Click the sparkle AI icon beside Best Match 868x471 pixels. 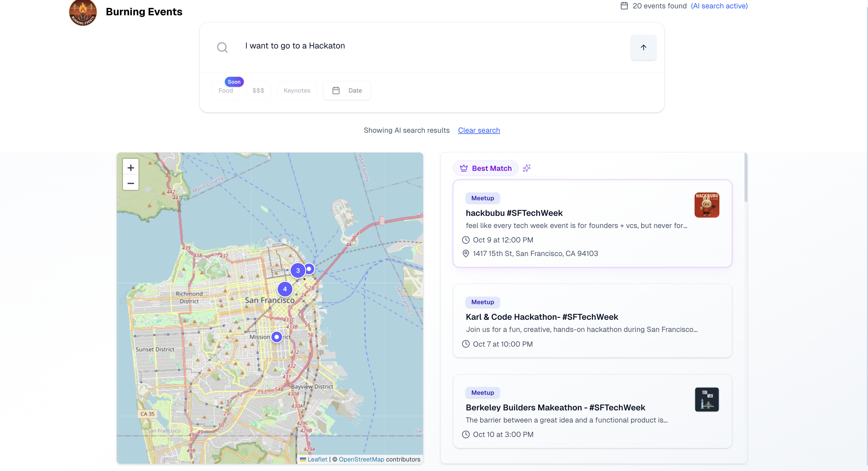tap(527, 168)
